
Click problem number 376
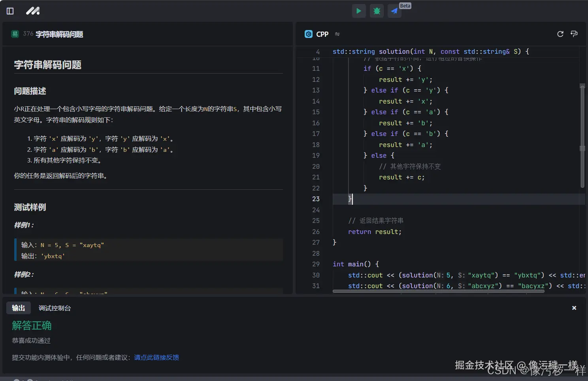[28, 34]
